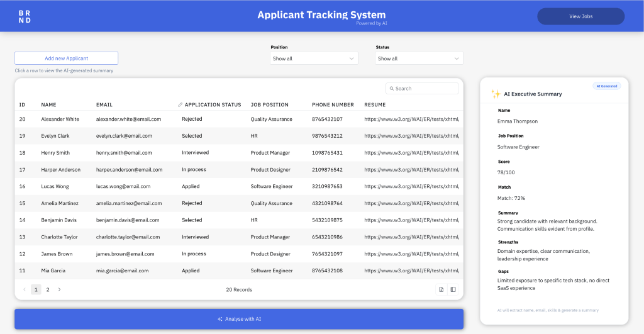This screenshot has height=334, width=644.
Task: Click phone number 7654321097
Action: (327, 254)
